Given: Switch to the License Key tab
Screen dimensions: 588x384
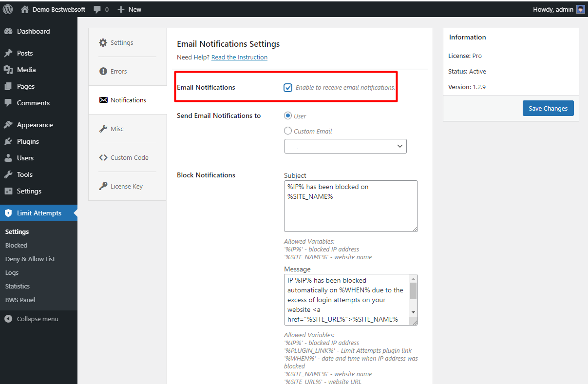Looking at the screenshot, I should [128, 186].
